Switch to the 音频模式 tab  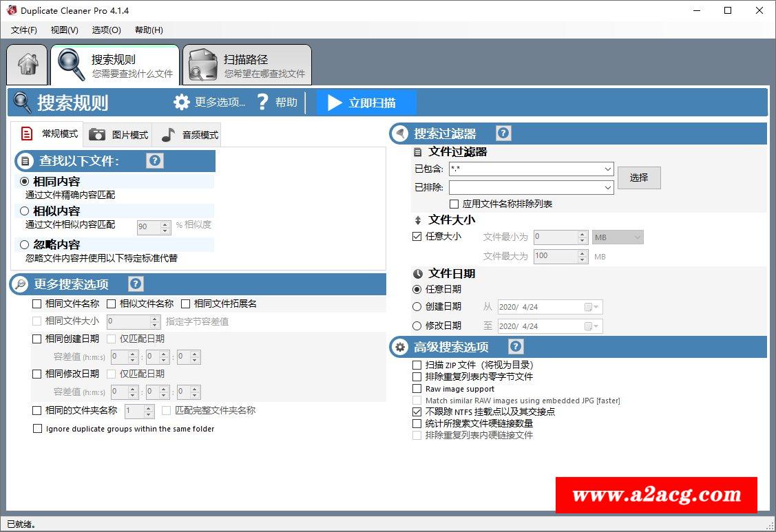point(187,135)
